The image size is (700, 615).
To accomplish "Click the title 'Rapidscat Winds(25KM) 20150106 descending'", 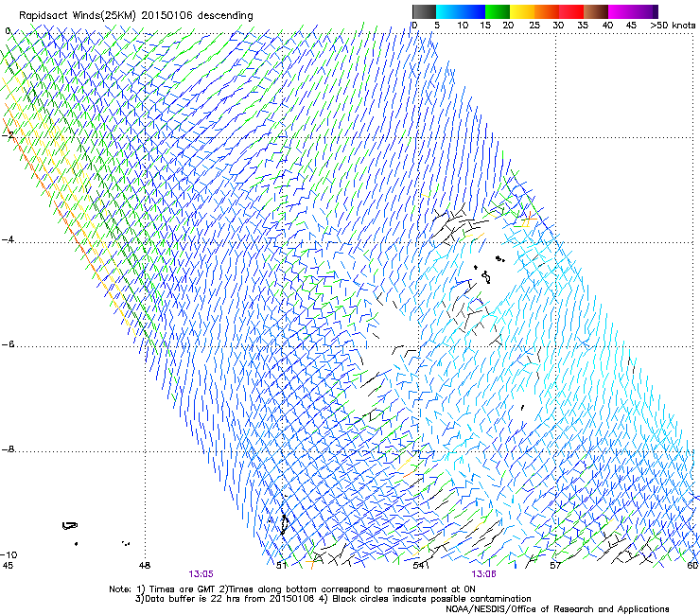I will pyautogui.click(x=135, y=16).
